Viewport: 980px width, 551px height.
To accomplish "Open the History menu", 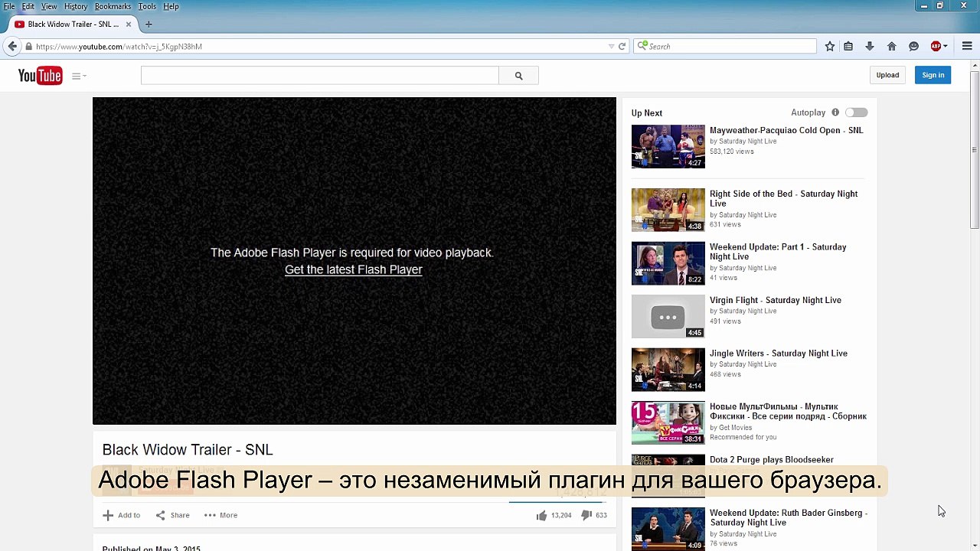I will click(76, 6).
